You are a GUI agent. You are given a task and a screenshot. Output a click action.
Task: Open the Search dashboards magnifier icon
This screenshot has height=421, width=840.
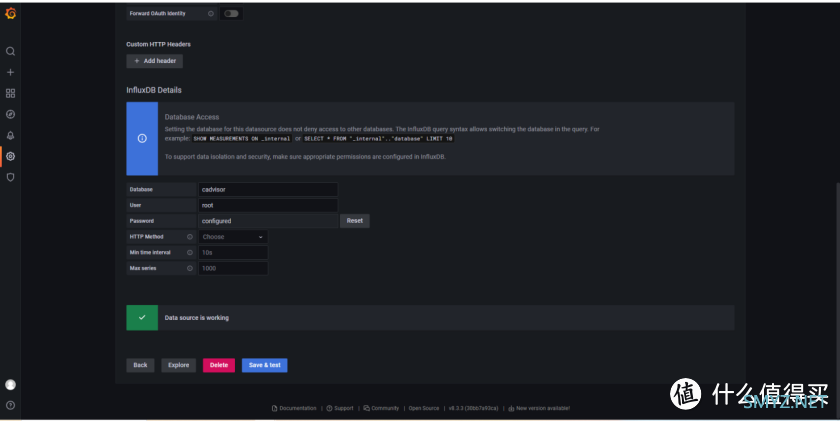pyautogui.click(x=10, y=51)
